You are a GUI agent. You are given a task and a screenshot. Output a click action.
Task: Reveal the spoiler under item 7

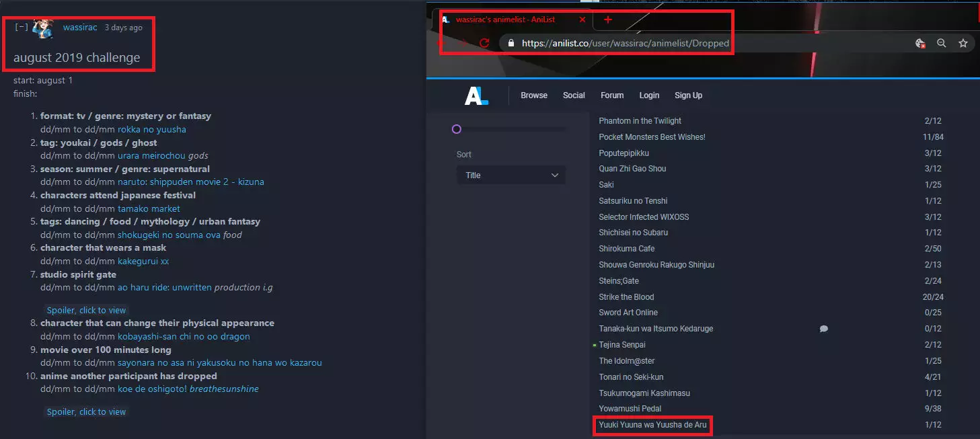[x=86, y=310]
